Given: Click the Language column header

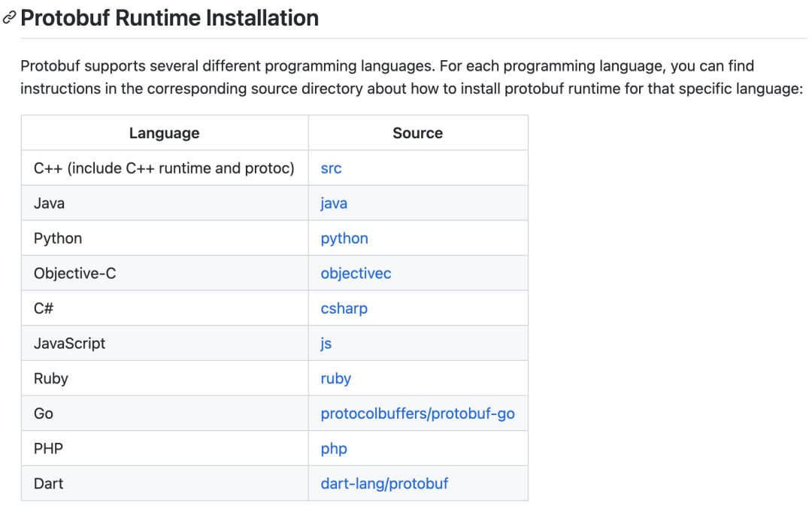Looking at the screenshot, I should pos(165,133).
